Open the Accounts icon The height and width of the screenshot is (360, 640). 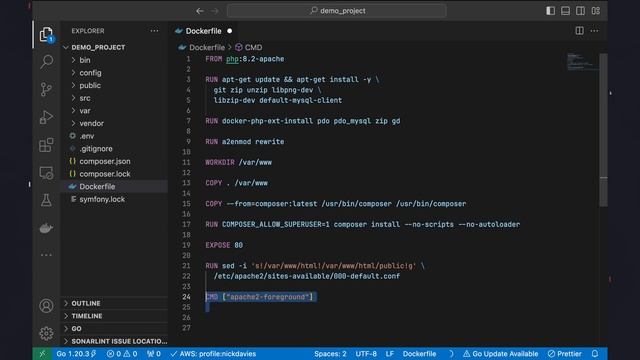coord(46,306)
